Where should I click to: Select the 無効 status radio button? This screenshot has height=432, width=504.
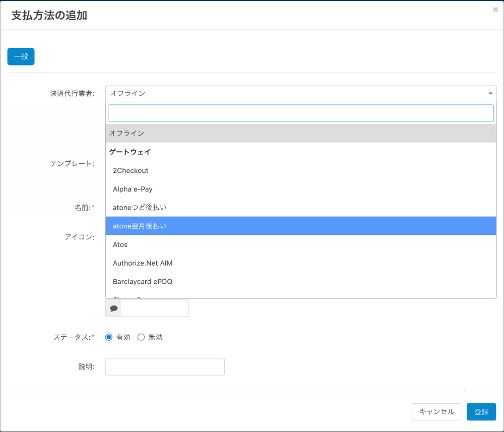[x=141, y=337]
